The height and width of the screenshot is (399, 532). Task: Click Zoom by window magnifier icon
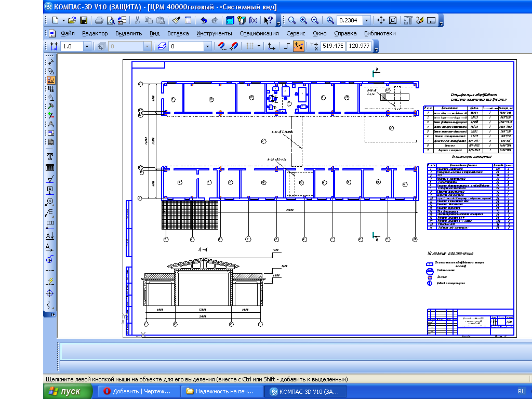tap(292, 20)
